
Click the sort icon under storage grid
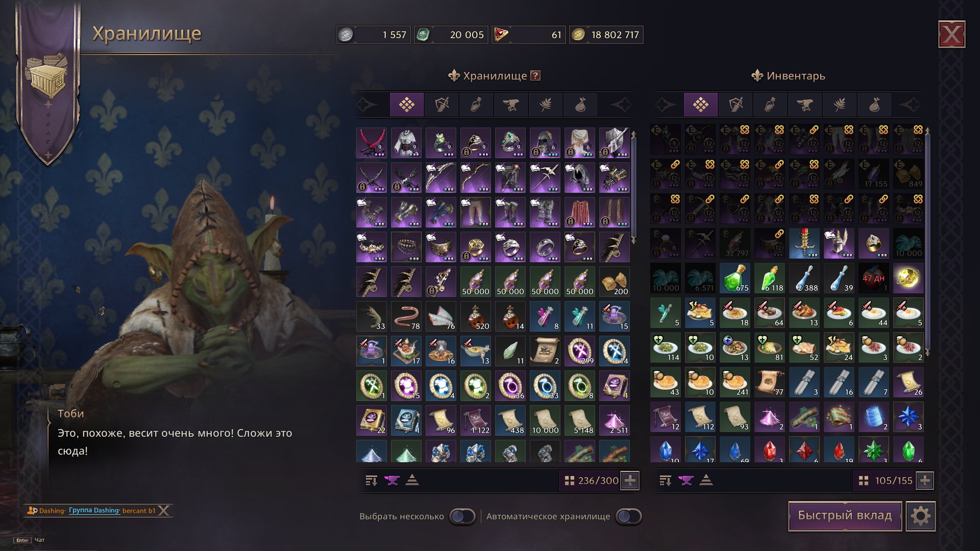pyautogui.click(x=371, y=481)
